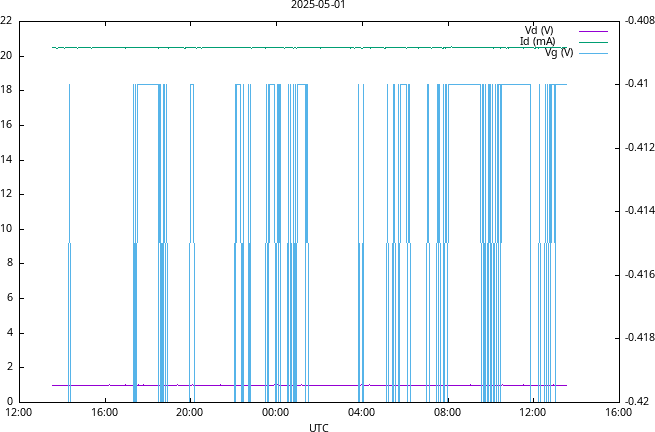Click left axis tick label 18
655x432 pixels.
coord(5,90)
